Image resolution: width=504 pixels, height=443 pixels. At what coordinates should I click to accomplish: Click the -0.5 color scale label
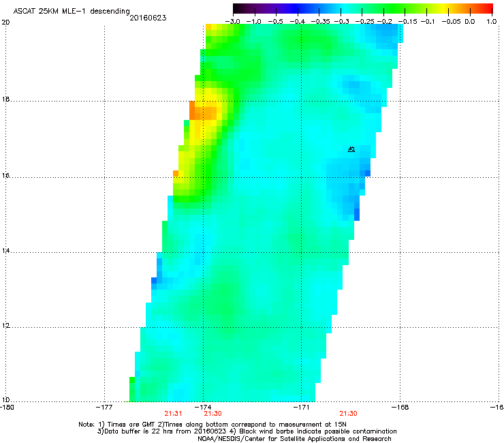point(276,22)
